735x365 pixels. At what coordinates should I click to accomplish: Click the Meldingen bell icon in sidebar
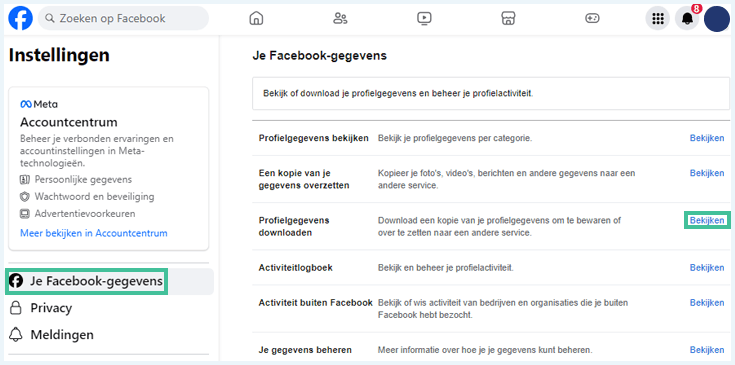(16, 335)
